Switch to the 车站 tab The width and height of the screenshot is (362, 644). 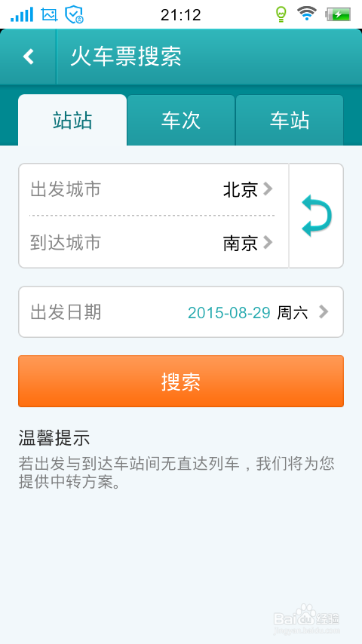pos(290,120)
